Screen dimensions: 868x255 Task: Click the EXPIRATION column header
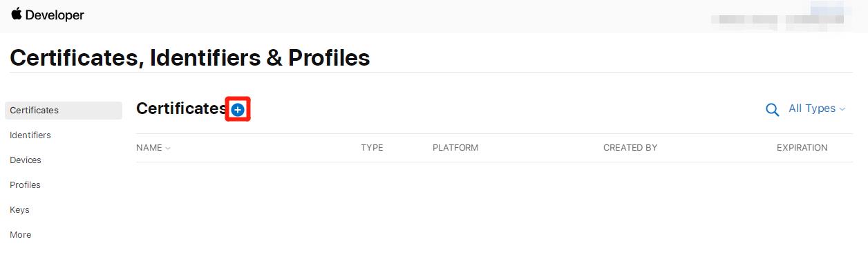coord(802,148)
